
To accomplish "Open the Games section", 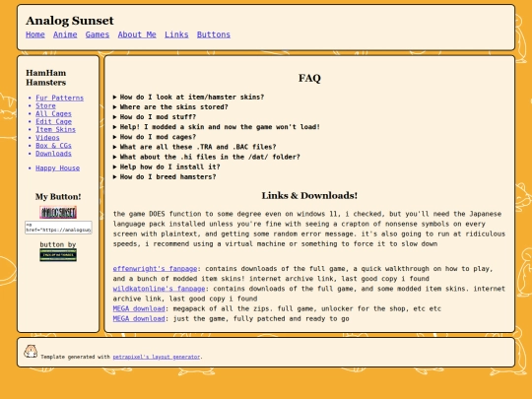I will click(x=98, y=34).
